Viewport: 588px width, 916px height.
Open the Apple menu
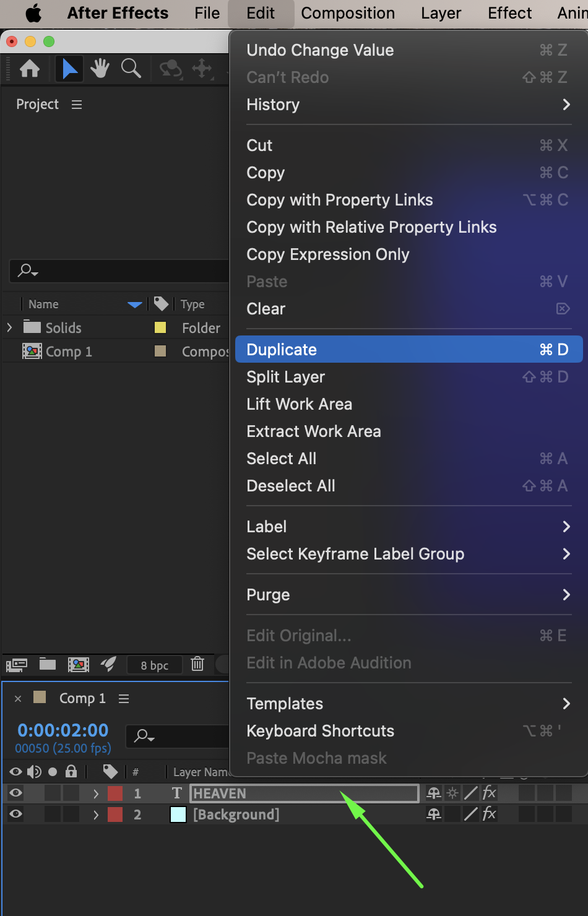click(33, 13)
